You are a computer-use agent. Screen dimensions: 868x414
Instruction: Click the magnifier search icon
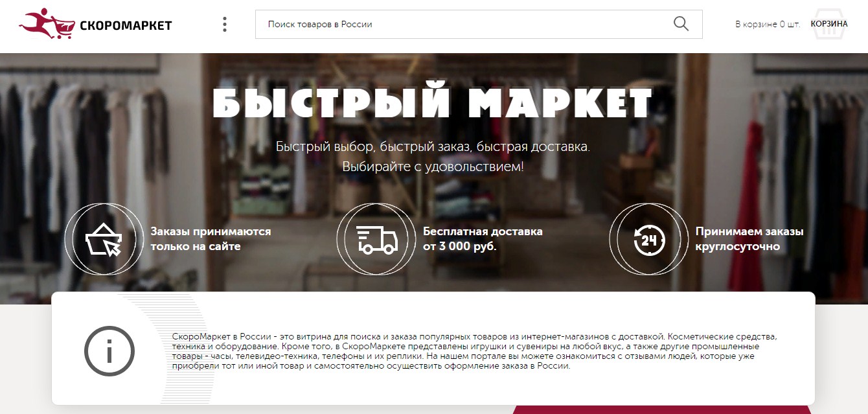click(x=681, y=24)
